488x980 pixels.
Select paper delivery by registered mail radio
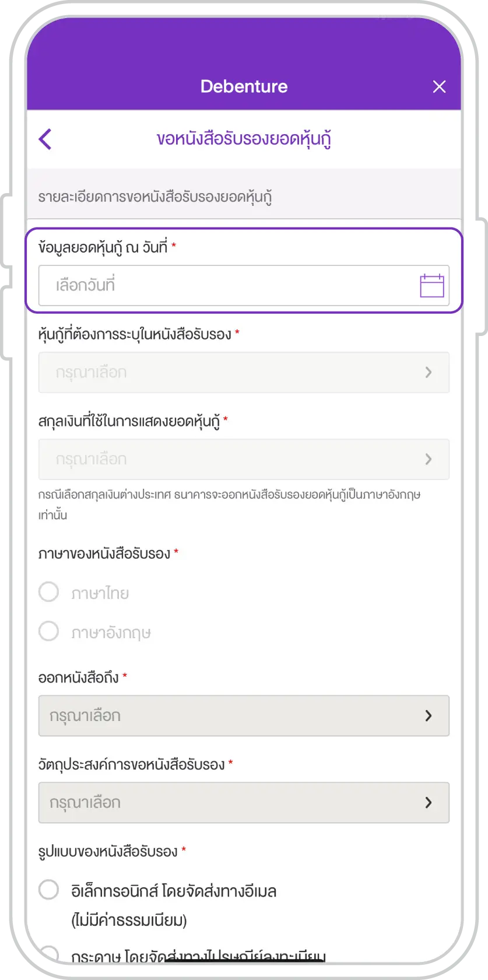[49, 954]
